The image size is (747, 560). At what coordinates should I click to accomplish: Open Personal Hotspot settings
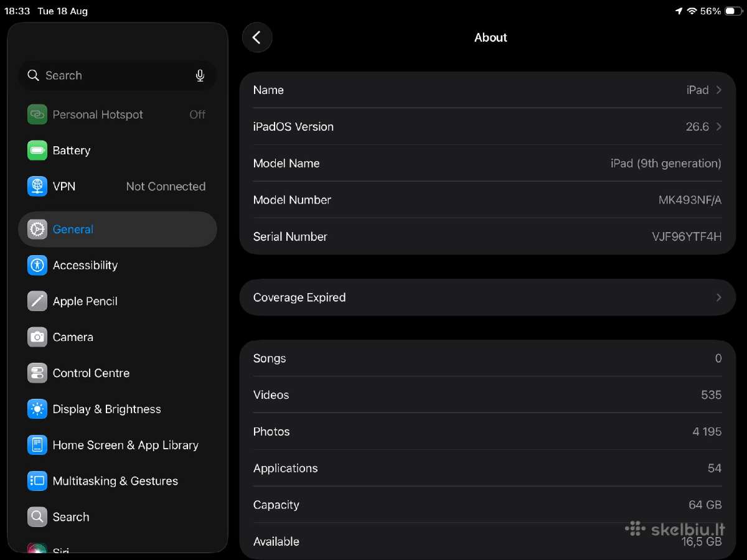tap(118, 114)
